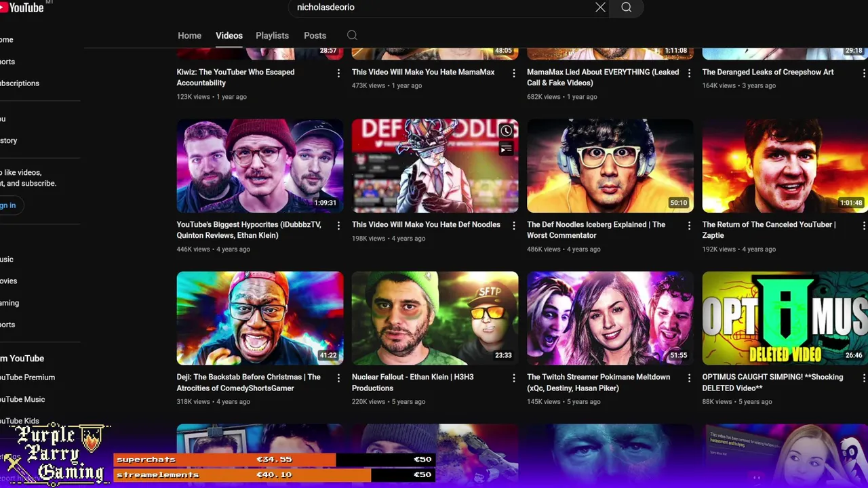The image size is (868, 488).
Task: Open YouTube Premium in sidebar
Action: 27,378
